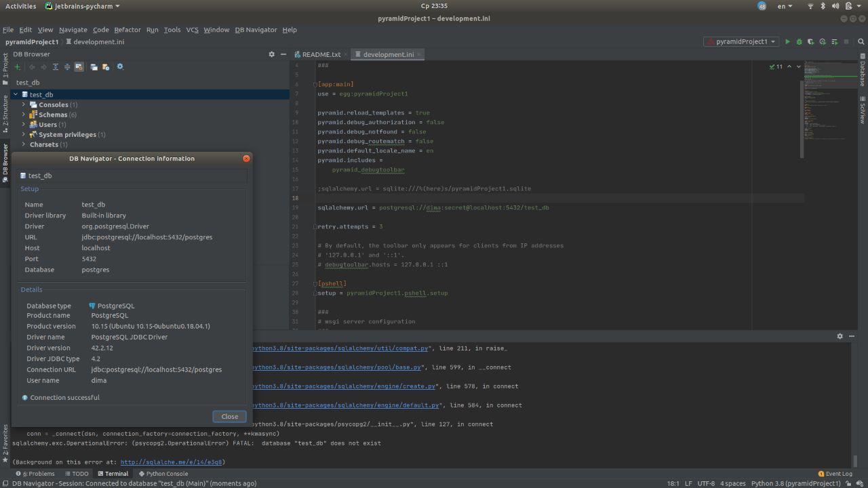Switch to the README.txt editor tab

click(321, 54)
